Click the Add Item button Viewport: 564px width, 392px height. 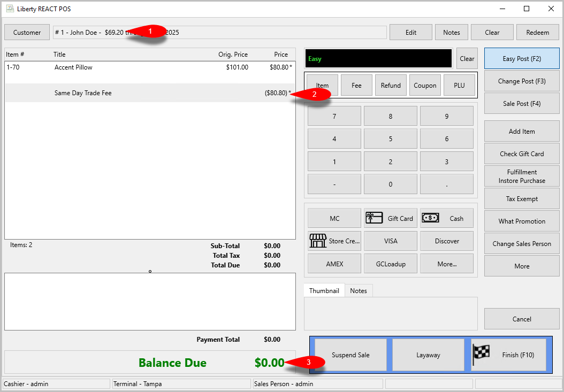click(522, 131)
